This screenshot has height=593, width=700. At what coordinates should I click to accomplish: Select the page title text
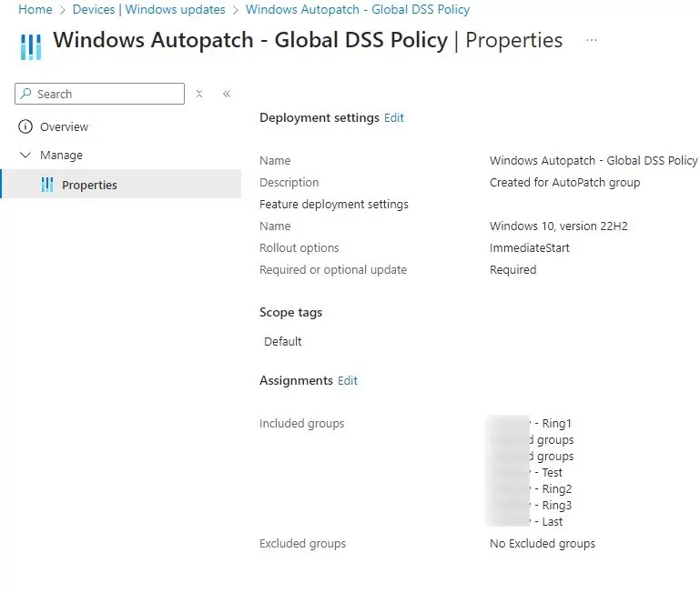[308, 40]
